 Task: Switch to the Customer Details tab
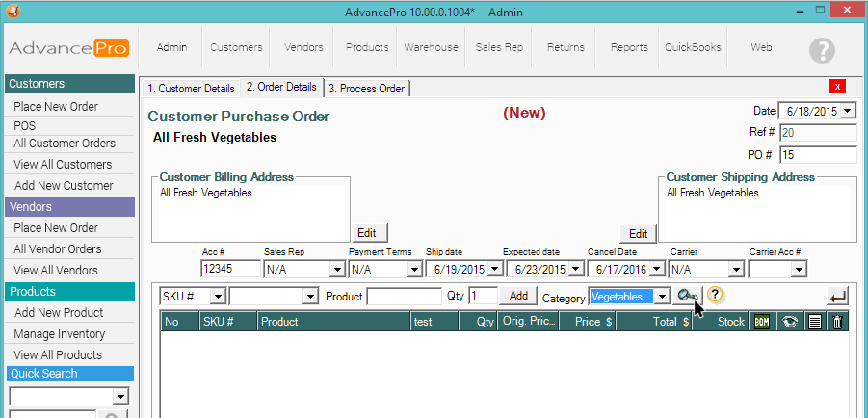pyautogui.click(x=191, y=89)
